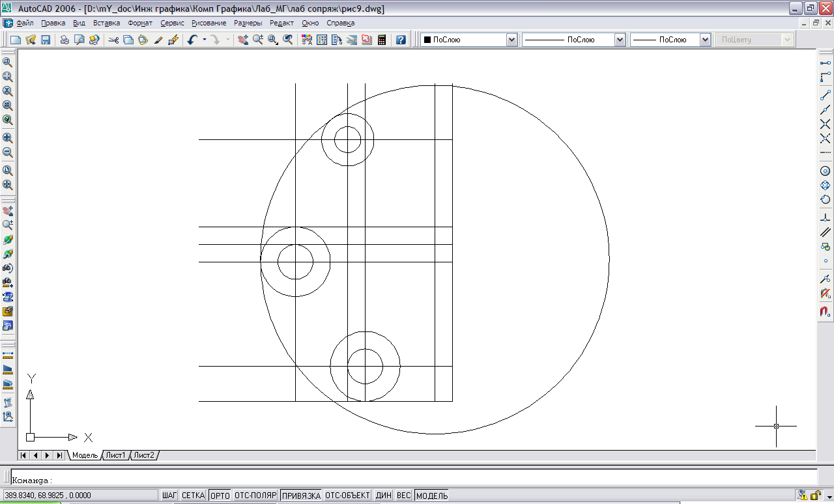Expand the color ПоСлою dropdown
834x504 pixels.
click(511, 40)
